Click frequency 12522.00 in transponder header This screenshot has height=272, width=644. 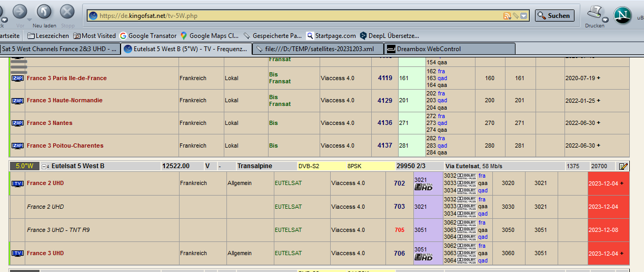[176, 166]
